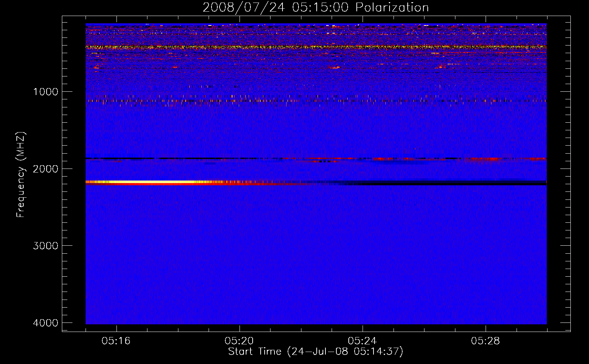The image size is (589, 364).
Task: Click the 1000 frequency tick label
Action: [46, 92]
